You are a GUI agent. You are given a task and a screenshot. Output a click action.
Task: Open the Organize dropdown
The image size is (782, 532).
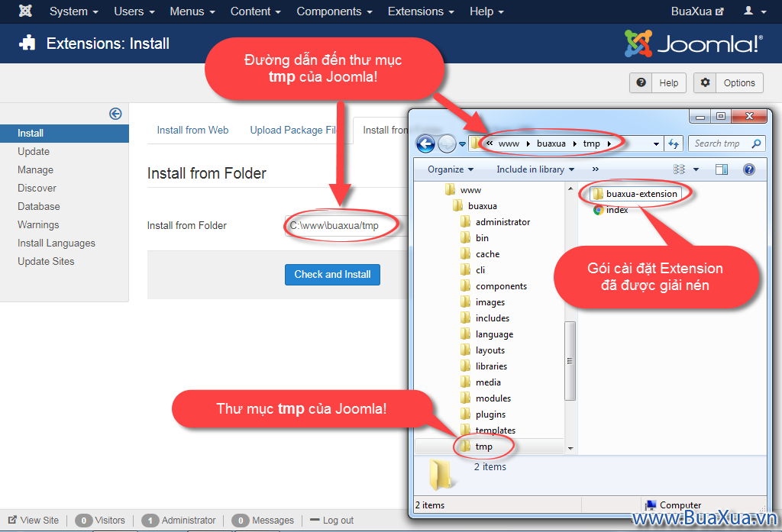coord(451,169)
